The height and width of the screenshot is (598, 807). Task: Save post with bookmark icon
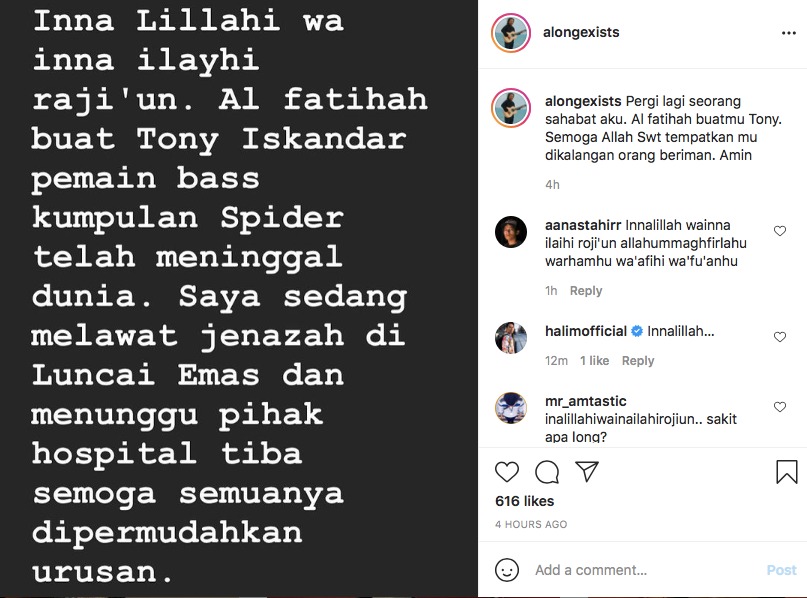[x=786, y=472]
